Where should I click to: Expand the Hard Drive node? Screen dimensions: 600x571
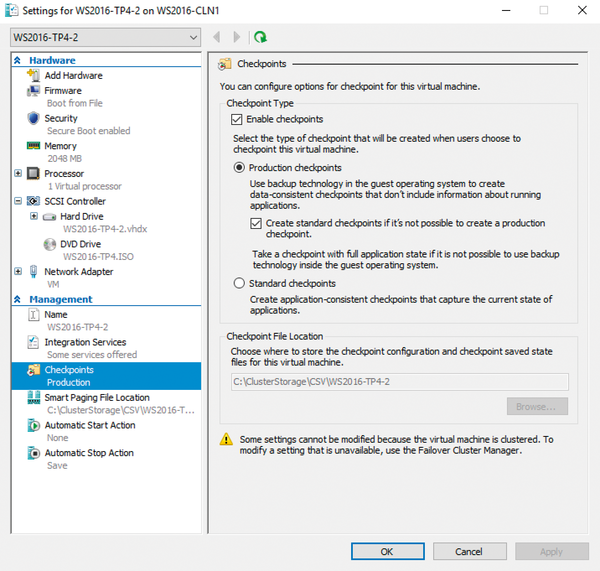click(34, 217)
